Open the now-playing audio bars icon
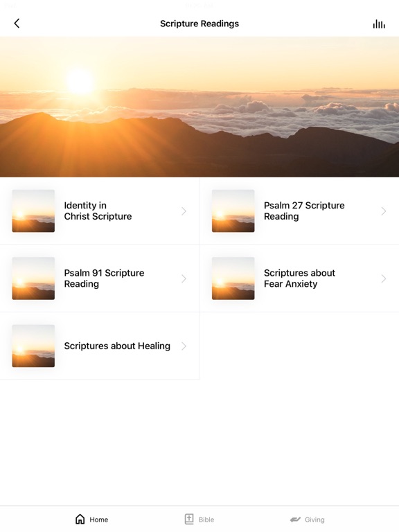This screenshot has width=399, height=532. pos(379,24)
